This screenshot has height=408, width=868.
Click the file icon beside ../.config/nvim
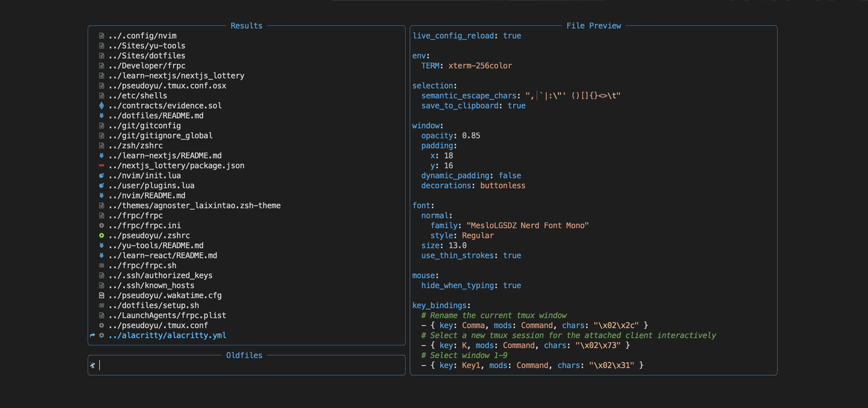[x=102, y=36]
